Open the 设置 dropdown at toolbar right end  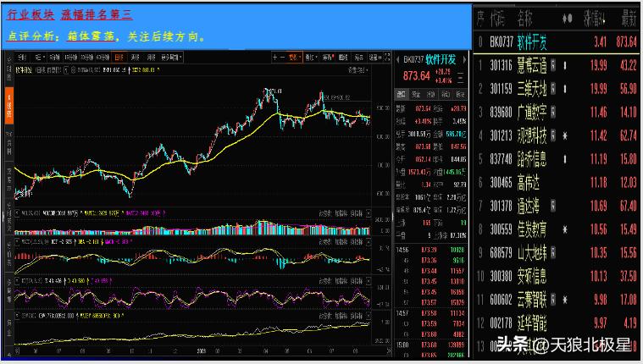[375, 58]
